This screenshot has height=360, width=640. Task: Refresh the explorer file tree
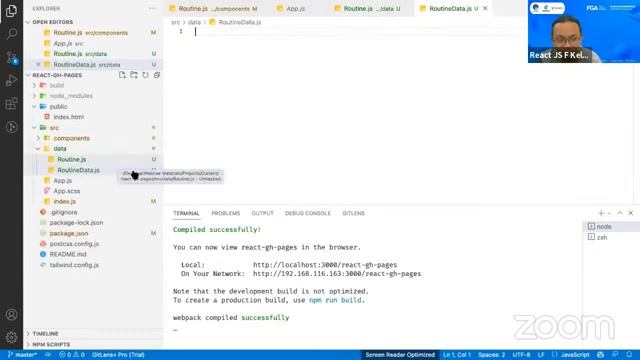click(x=145, y=75)
